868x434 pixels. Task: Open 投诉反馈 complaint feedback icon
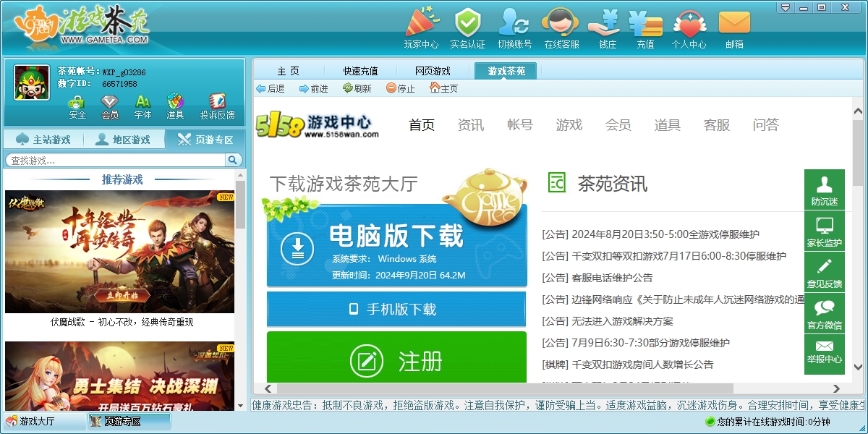[217, 106]
